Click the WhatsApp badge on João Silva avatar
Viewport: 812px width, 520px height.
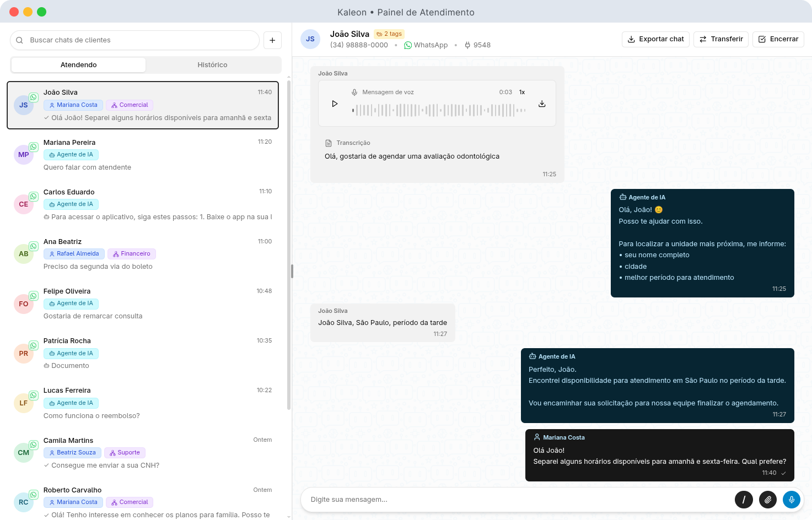point(33,97)
